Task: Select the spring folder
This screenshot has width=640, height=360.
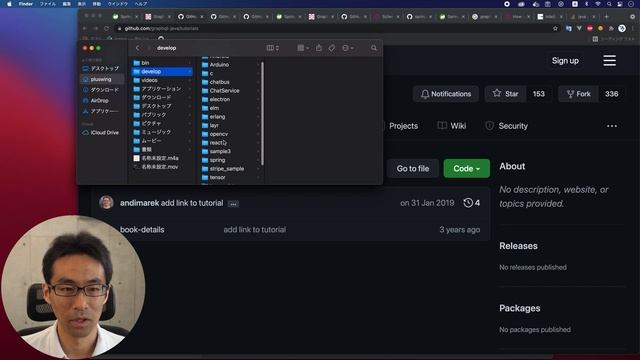Action: click(x=230, y=160)
